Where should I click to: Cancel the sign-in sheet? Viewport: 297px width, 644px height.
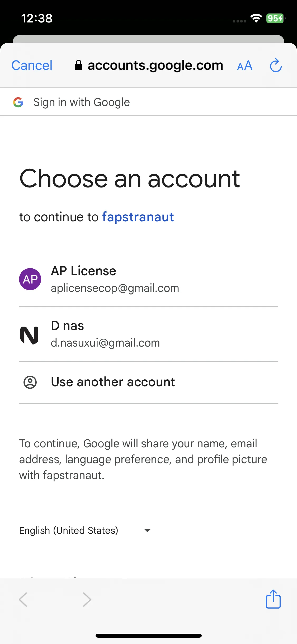[32, 65]
